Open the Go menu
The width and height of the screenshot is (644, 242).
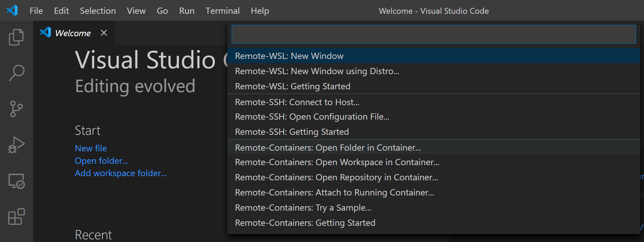coord(162,11)
